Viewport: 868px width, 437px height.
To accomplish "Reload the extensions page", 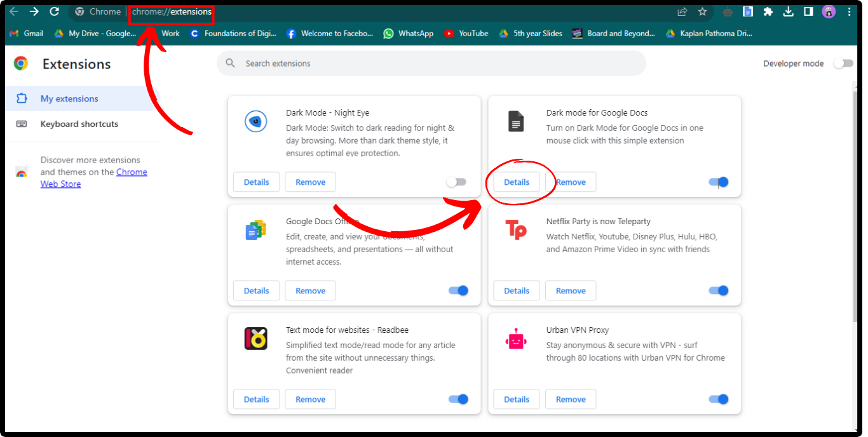I will coord(55,11).
